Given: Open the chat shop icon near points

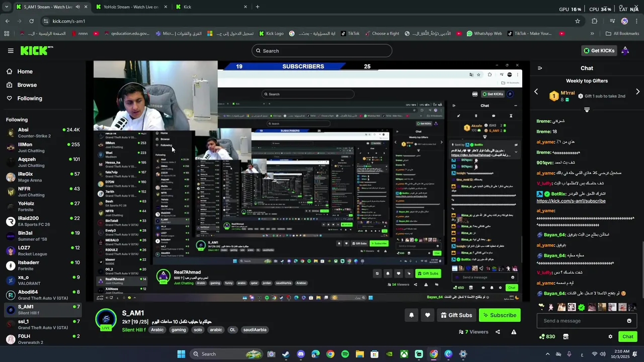Looking at the screenshot, I should click(566, 336).
